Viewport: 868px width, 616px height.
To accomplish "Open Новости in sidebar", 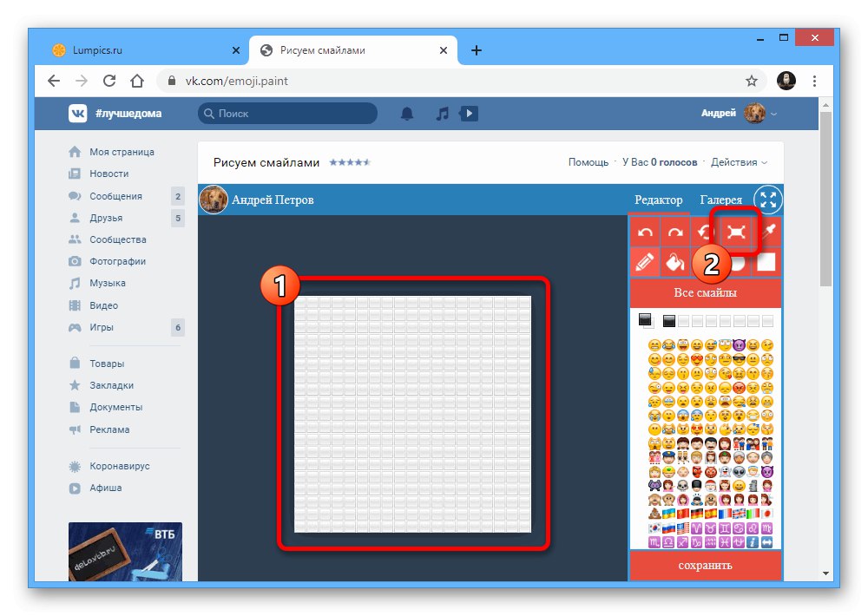I will (109, 174).
